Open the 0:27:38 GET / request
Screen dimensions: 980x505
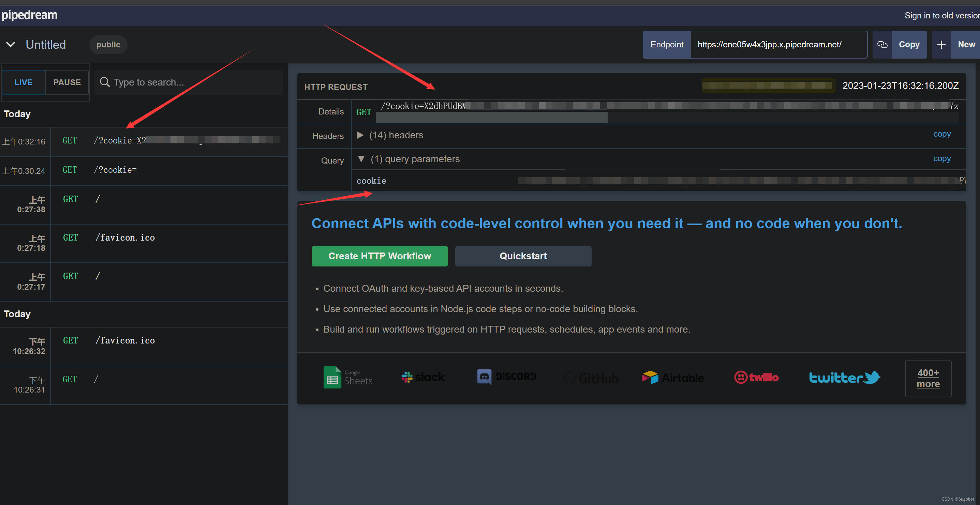[x=144, y=204]
